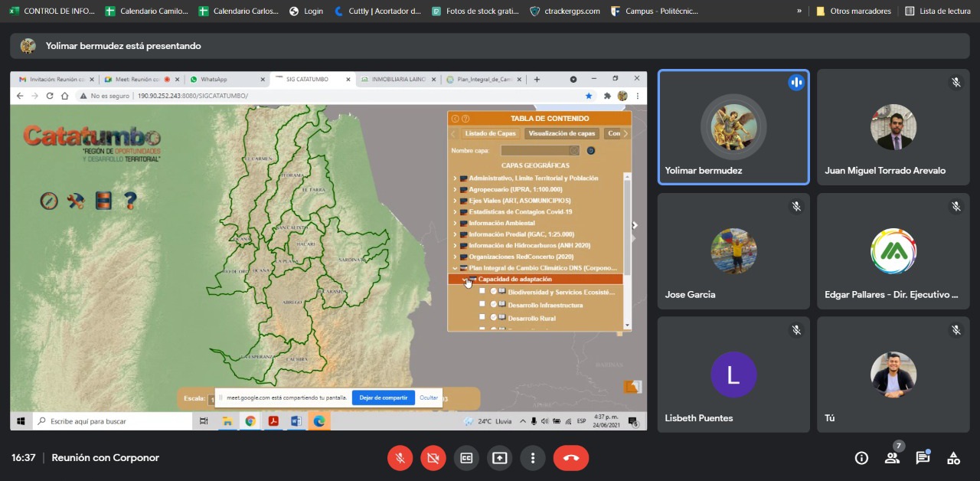Turn on microphone in Meet controls
This screenshot has height=481, width=980.
click(x=400, y=458)
